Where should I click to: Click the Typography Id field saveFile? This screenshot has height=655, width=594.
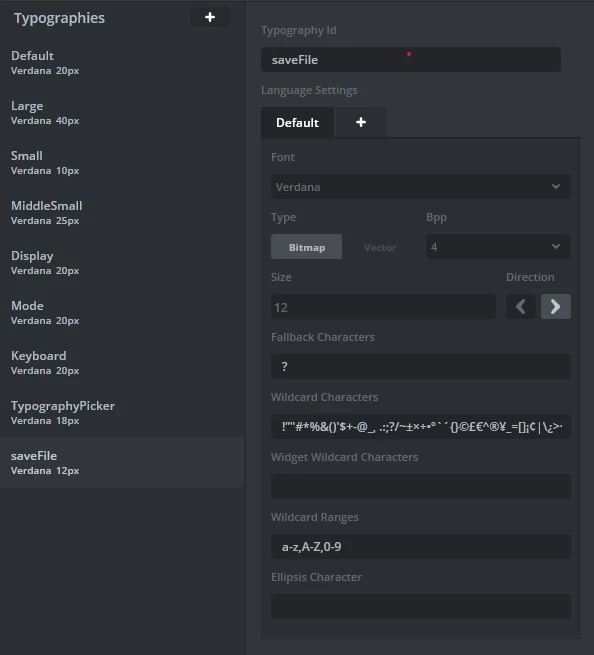click(x=411, y=60)
